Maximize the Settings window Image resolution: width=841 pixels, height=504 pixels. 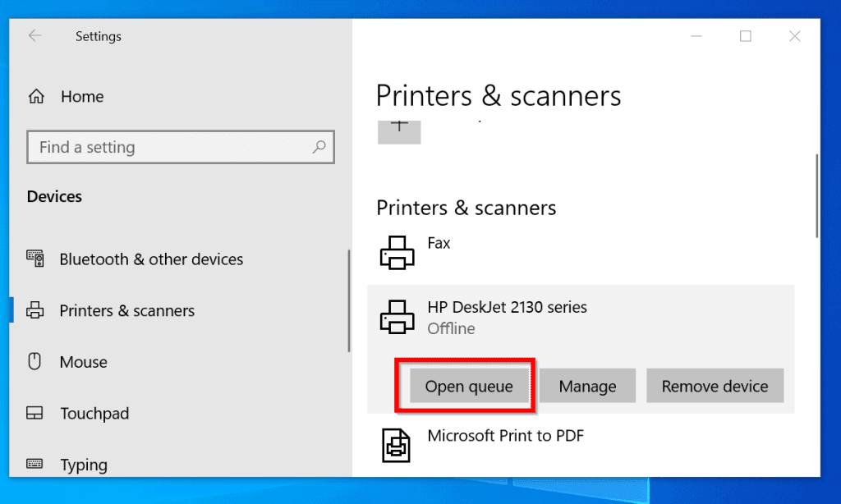coord(746,36)
